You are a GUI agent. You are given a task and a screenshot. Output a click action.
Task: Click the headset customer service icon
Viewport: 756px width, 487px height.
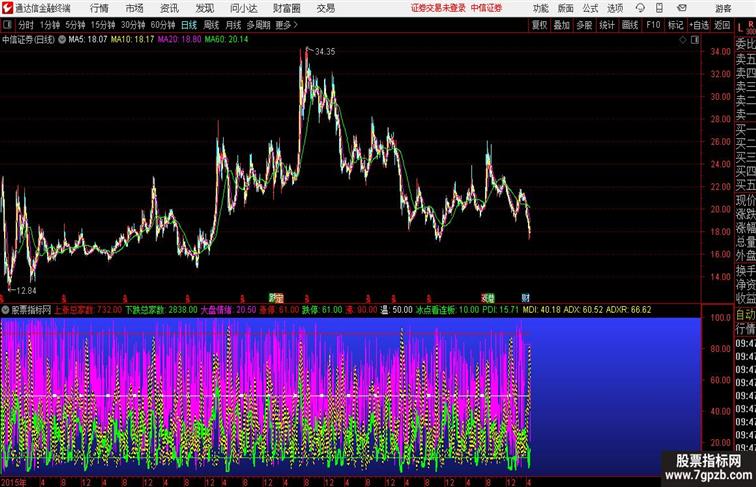(x=640, y=8)
